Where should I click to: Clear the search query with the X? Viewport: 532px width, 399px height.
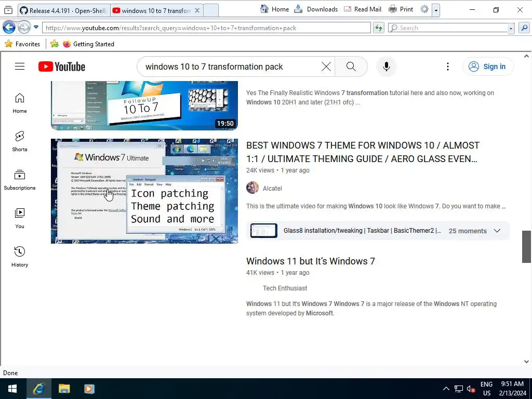pos(326,66)
